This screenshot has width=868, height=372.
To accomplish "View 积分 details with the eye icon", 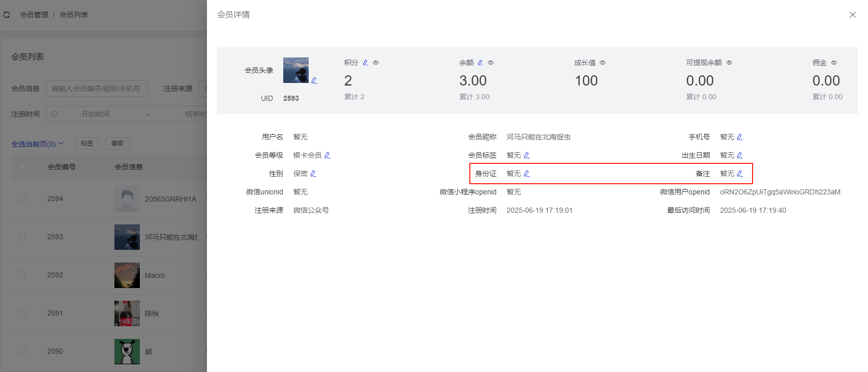I will 376,63.
